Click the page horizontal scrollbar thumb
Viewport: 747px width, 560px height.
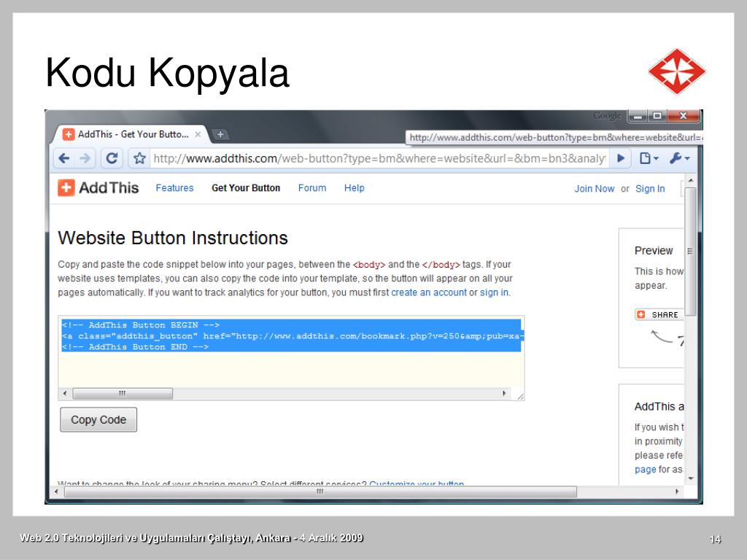(320, 491)
